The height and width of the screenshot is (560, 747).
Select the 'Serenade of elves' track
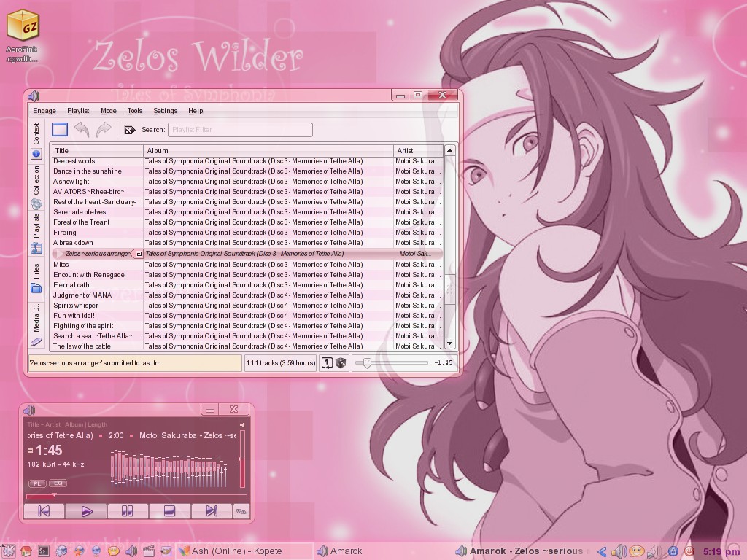pos(247,212)
